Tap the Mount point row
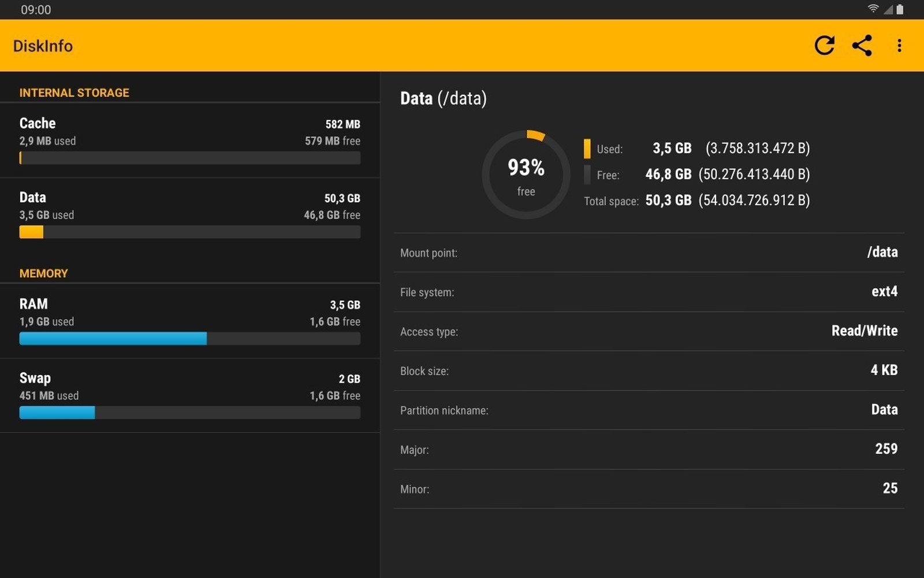 tap(649, 253)
